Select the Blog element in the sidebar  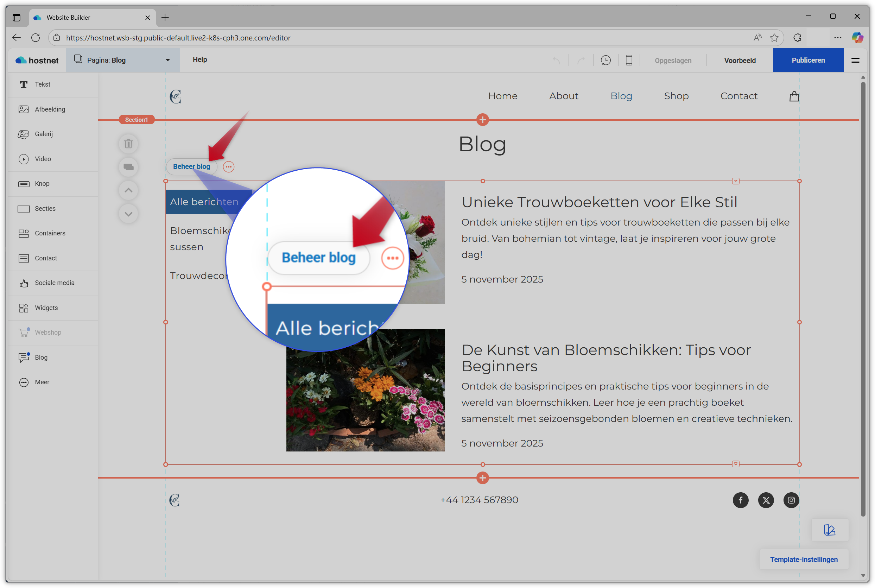[x=41, y=357]
